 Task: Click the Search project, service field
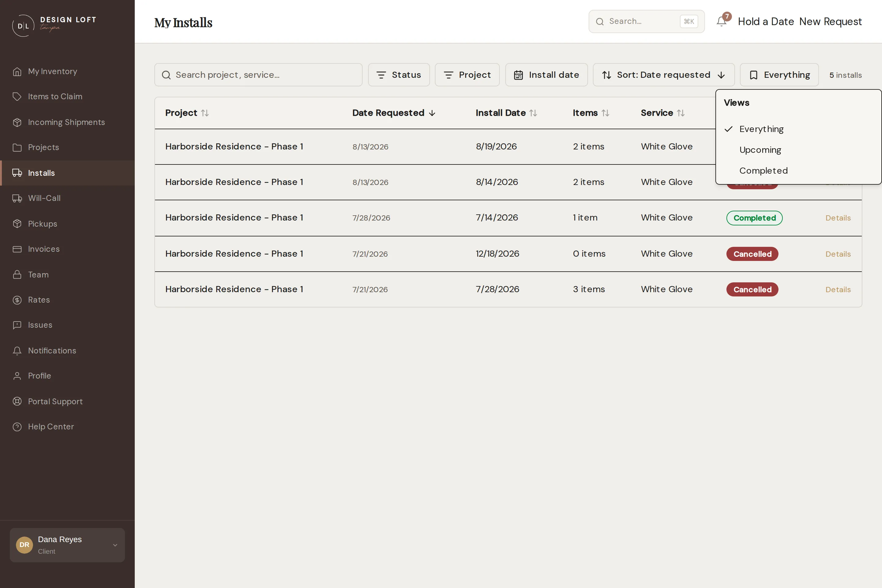[x=258, y=75]
